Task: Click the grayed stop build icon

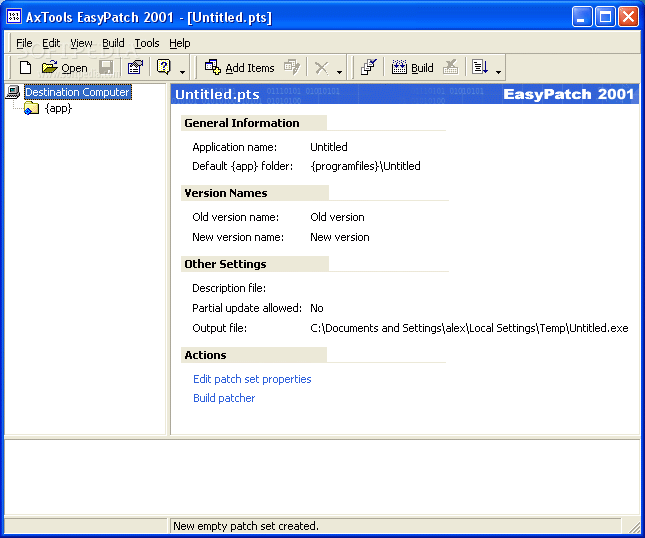Action: tap(450, 67)
